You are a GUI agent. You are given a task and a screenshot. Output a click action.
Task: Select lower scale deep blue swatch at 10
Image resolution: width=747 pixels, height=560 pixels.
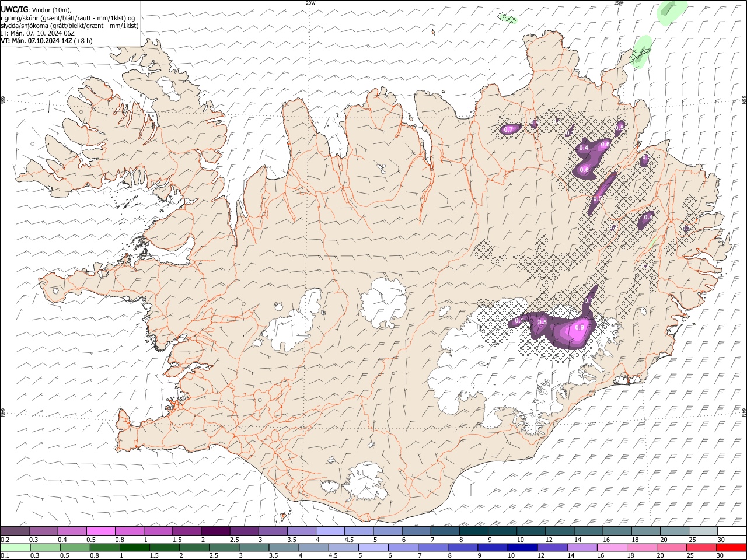(x=523, y=547)
